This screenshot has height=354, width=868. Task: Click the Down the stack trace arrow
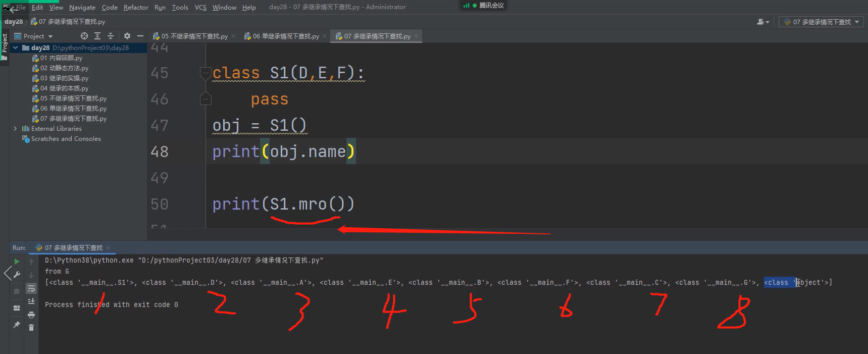point(31,275)
